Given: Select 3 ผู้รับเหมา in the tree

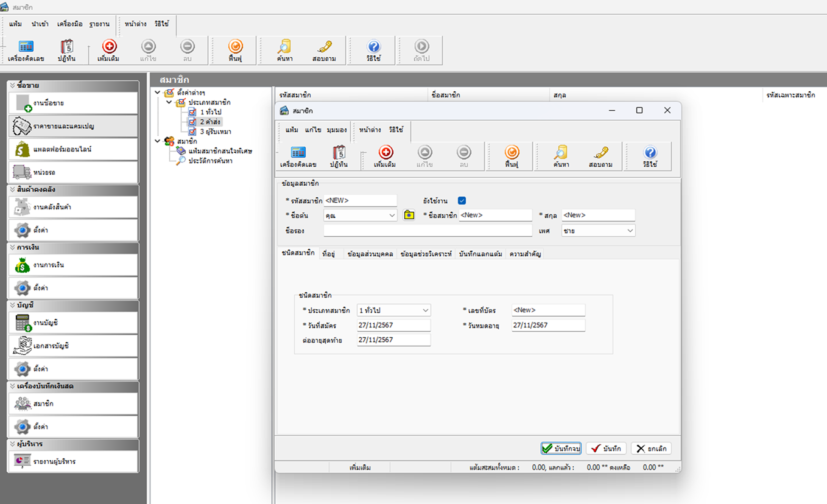Looking at the screenshot, I should pos(216,131).
